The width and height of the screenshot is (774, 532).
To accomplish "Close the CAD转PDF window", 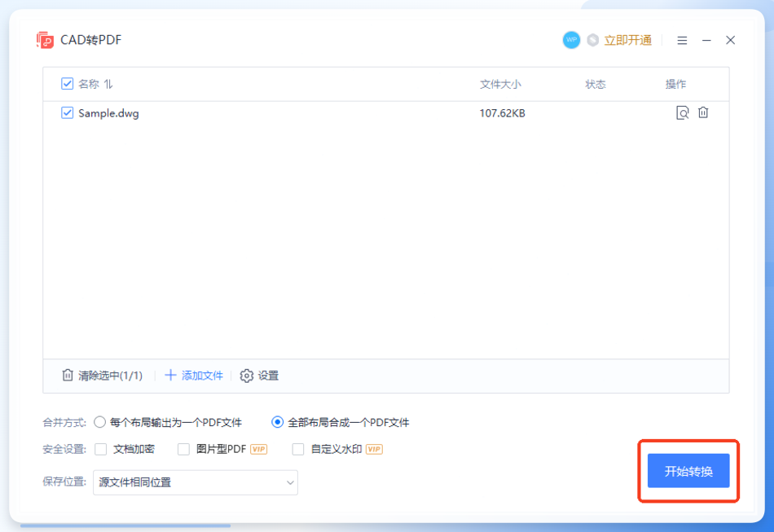I will [x=731, y=41].
